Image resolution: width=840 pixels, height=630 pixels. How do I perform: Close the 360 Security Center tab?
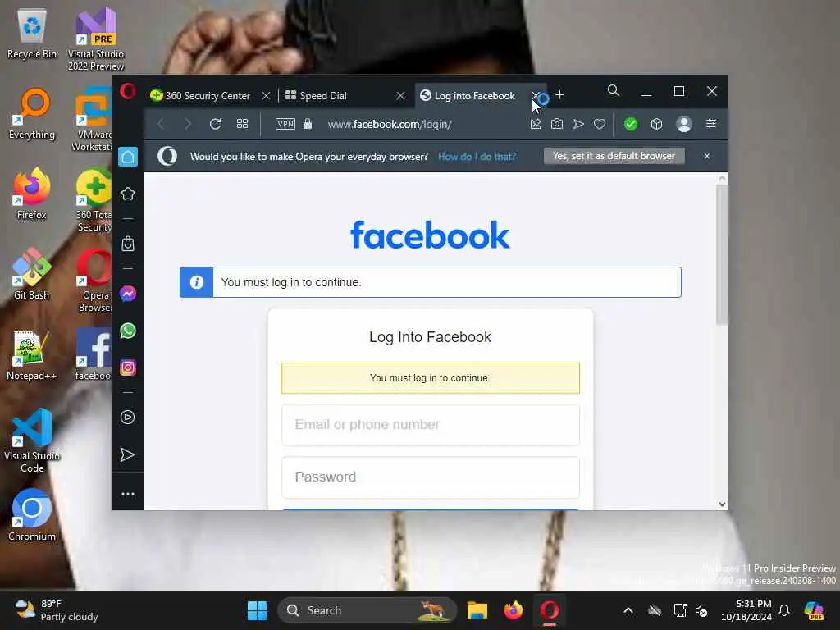pos(266,96)
